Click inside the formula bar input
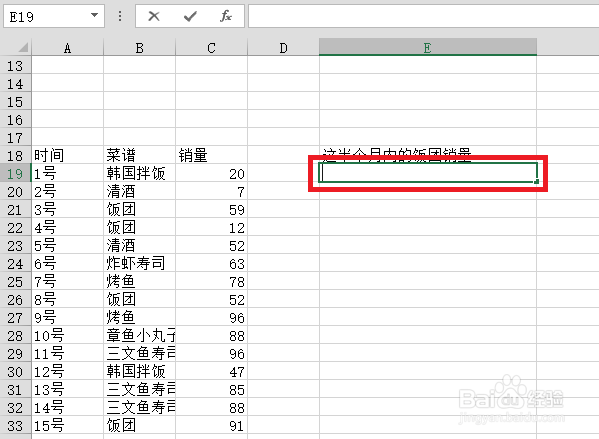Image resolution: width=599 pixels, height=439 pixels. point(423,16)
